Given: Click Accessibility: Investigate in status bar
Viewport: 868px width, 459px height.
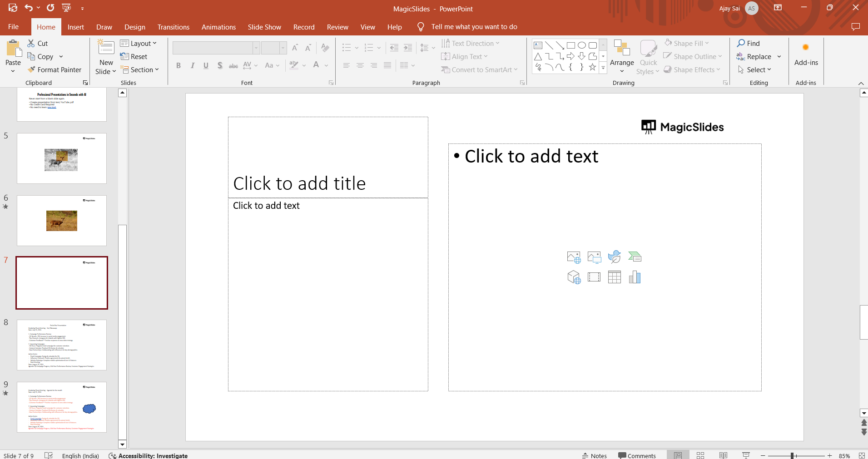Looking at the screenshot, I should pos(149,456).
